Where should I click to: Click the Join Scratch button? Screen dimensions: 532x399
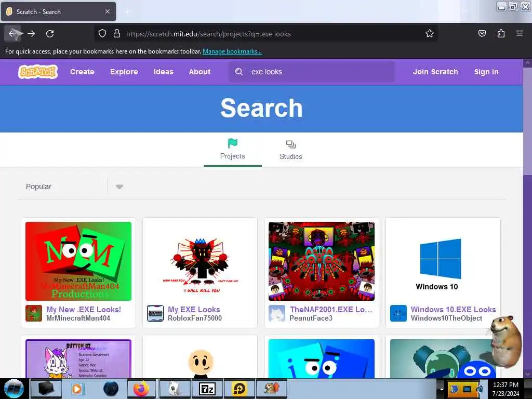point(435,72)
